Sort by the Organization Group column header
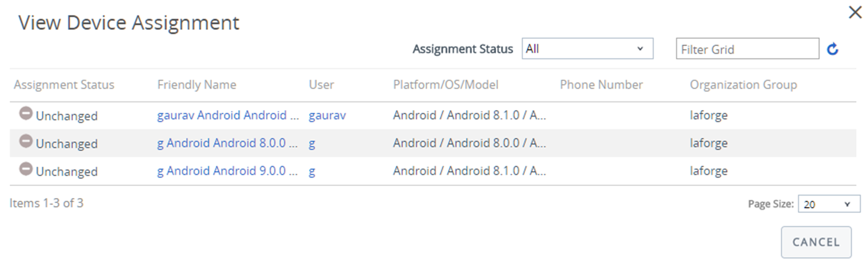The image size is (868, 262). [x=743, y=85]
